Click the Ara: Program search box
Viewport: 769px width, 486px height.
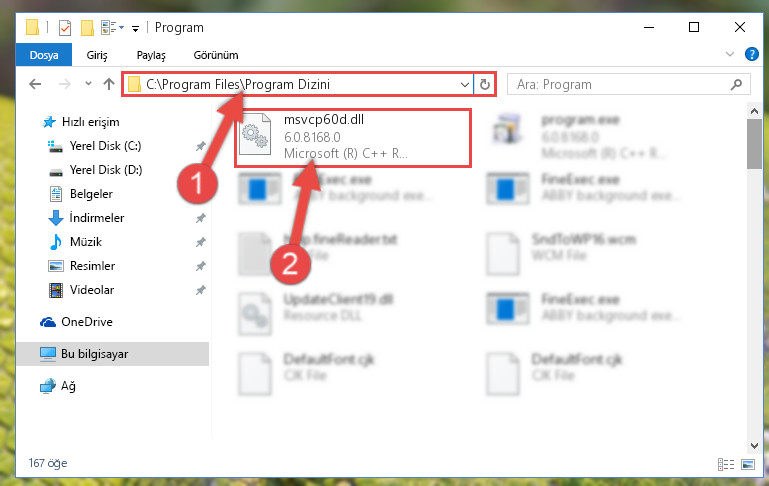[x=618, y=85]
